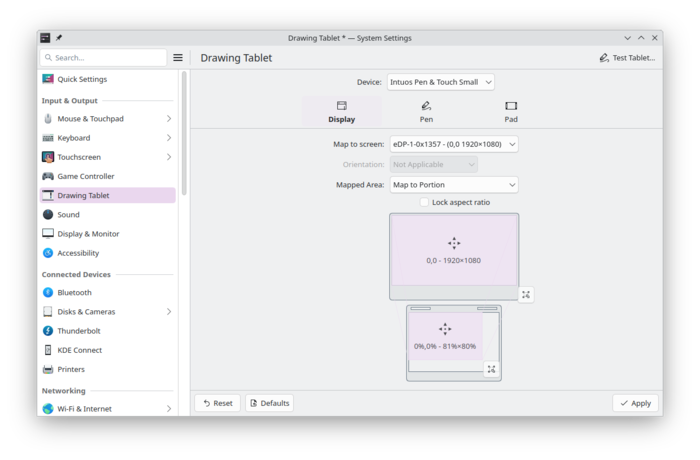The height and width of the screenshot is (460, 700).
Task: Maximize tablet area with fit icon
Action: [x=491, y=369]
